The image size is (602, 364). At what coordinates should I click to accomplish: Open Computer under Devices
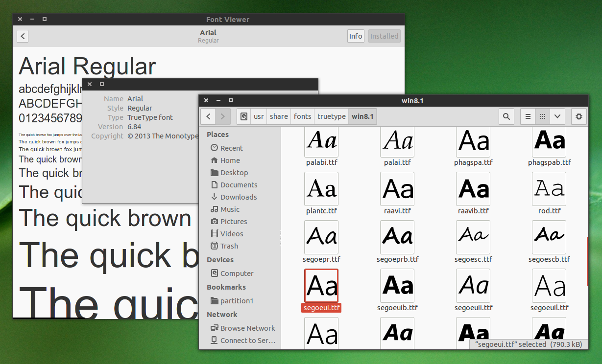[x=232, y=273]
